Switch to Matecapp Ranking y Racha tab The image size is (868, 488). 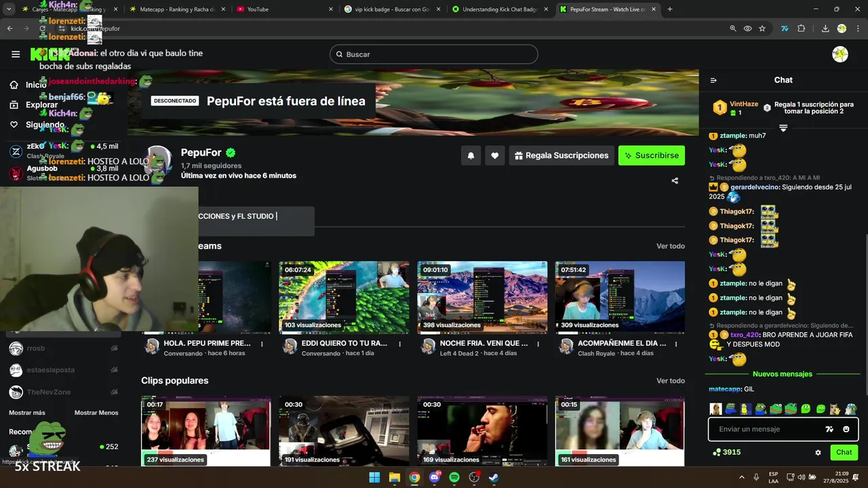click(178, 9)
